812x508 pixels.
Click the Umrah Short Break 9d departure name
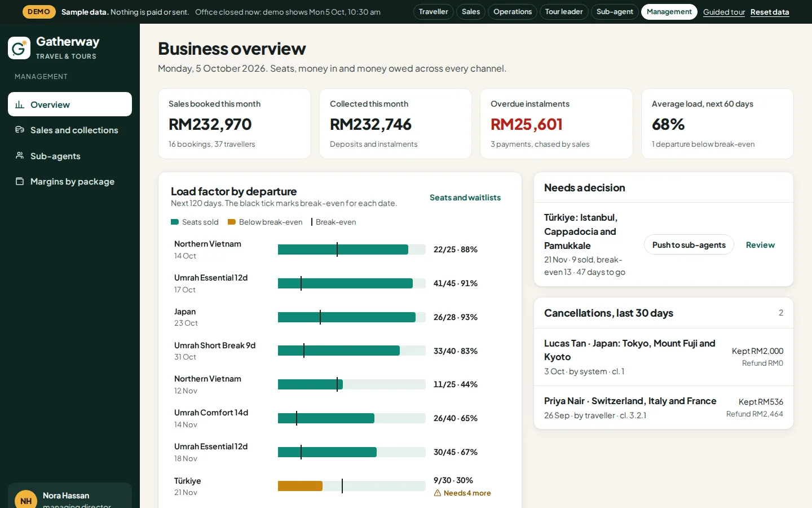(x=215, y=345)
